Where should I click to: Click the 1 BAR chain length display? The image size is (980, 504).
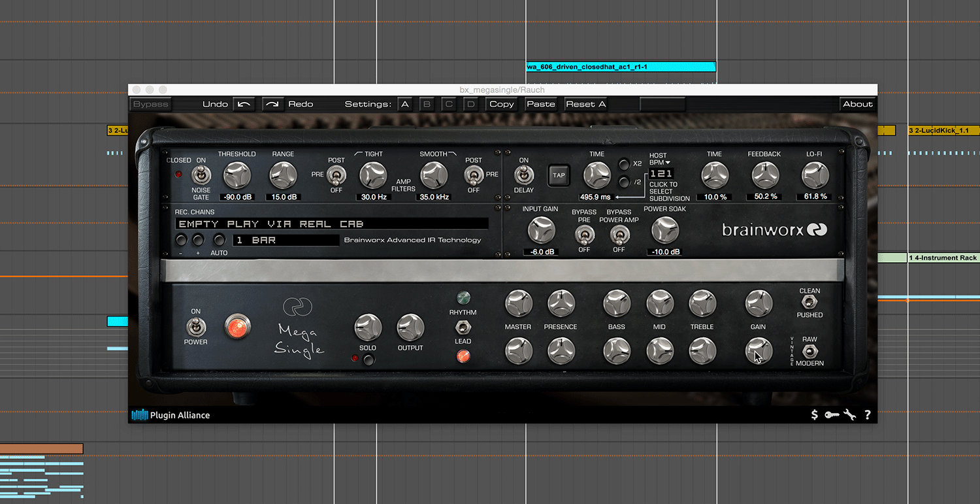(x=286, y=240)
